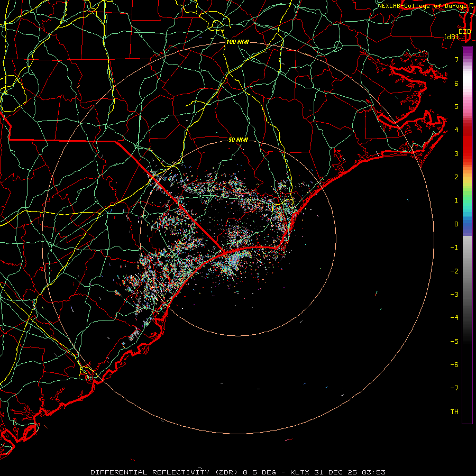476x476 pixels.
Task: Click the 3 value on the color scale
Action: [456, 153]
